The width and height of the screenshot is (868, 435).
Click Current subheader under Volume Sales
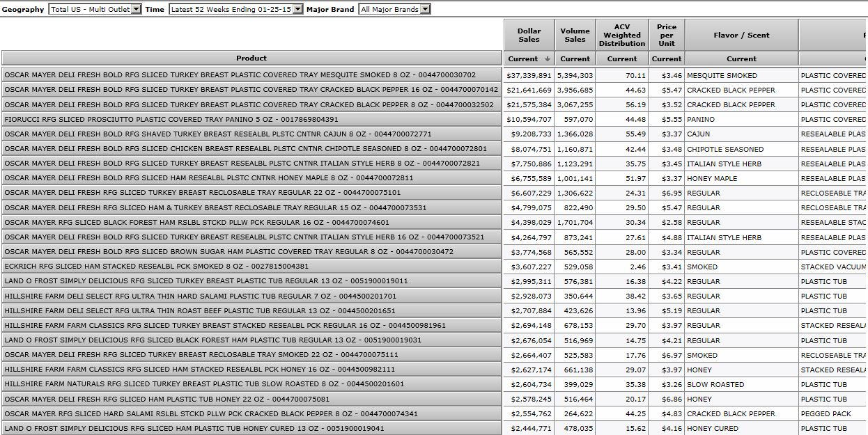pyautogui.click(x=575, y=59)
